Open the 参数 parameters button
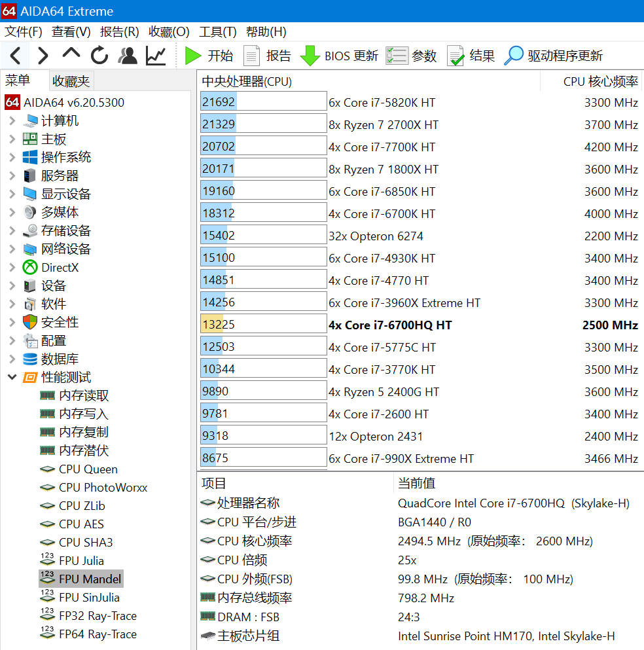The width and height of the screenshot is (644, 650). coord(411,56)
